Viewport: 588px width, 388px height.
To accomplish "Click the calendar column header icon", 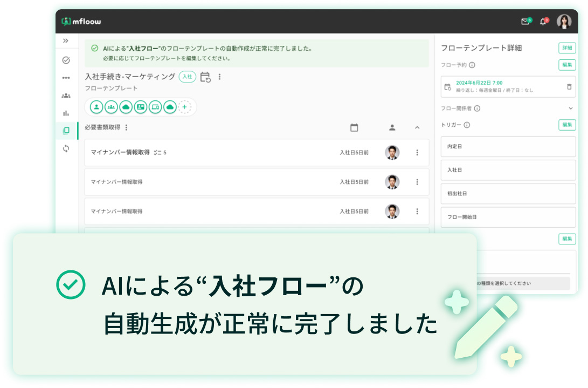I will tap(354, 128).
